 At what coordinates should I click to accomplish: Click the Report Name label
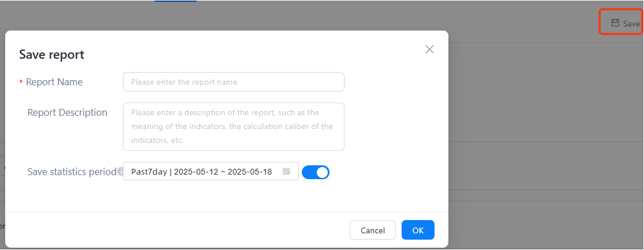click(x=54, y=82)
